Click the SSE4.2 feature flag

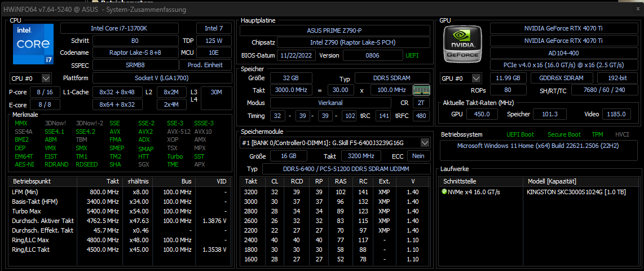85,132
